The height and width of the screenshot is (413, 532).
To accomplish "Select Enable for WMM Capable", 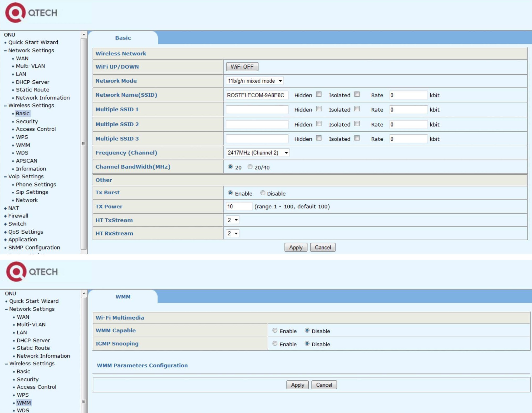I will pyautogui.click(x=275, y=331).
